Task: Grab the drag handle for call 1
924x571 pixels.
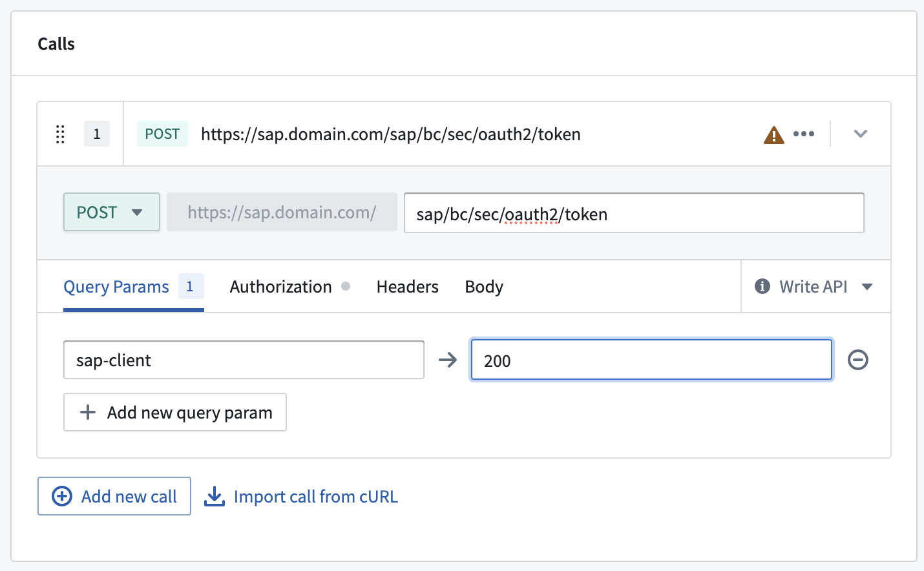Action: pyautogui.click(x=60, y=134)
